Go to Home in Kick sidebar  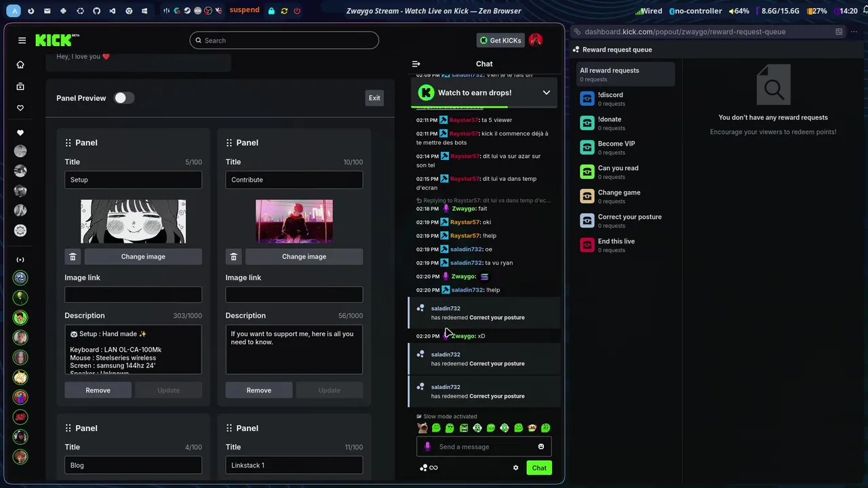point(20,64)
